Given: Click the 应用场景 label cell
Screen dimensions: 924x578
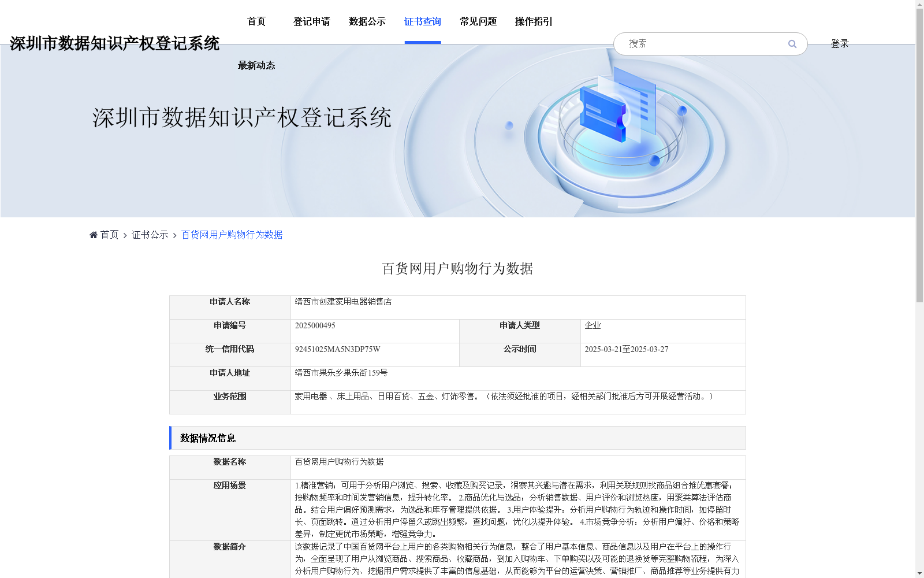Looking at the screenshot, I should [x=230, y=510].
